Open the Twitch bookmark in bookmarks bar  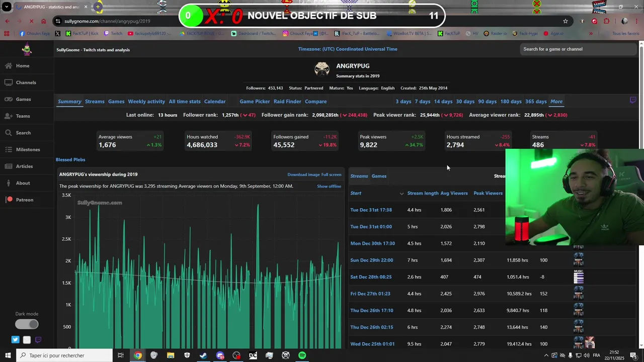[113, 34]
